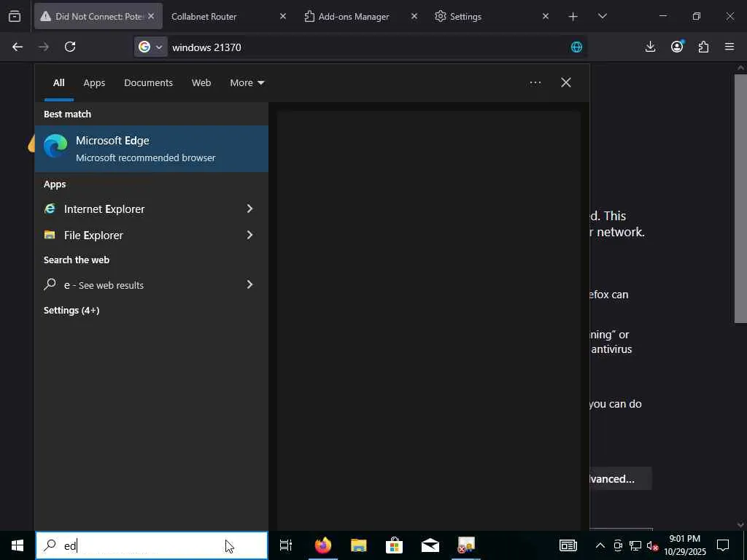Screen dimensions: 747x560
Task: Show Settings (4+) results group
Action: pos(71,311)
